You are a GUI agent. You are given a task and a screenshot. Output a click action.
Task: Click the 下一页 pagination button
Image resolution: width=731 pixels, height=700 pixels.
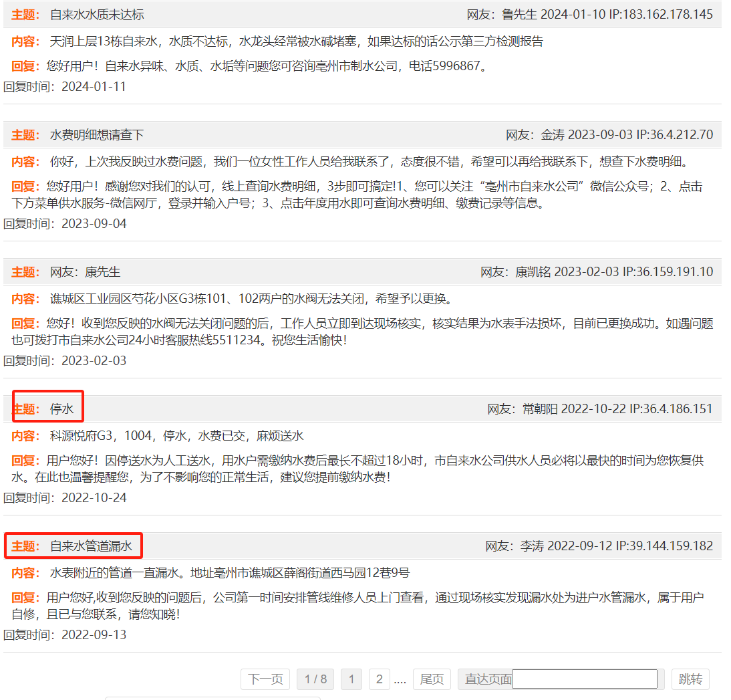[x=265, y=679]
